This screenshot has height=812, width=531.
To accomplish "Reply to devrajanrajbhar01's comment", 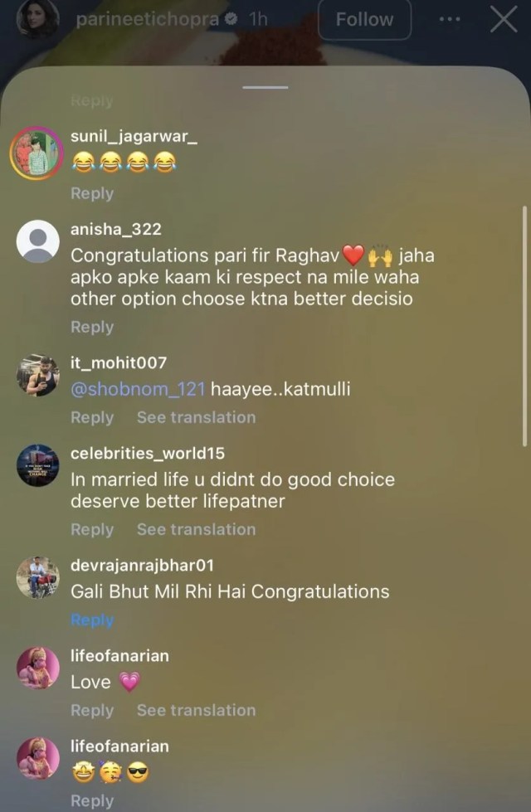I will tap(91, 620).
